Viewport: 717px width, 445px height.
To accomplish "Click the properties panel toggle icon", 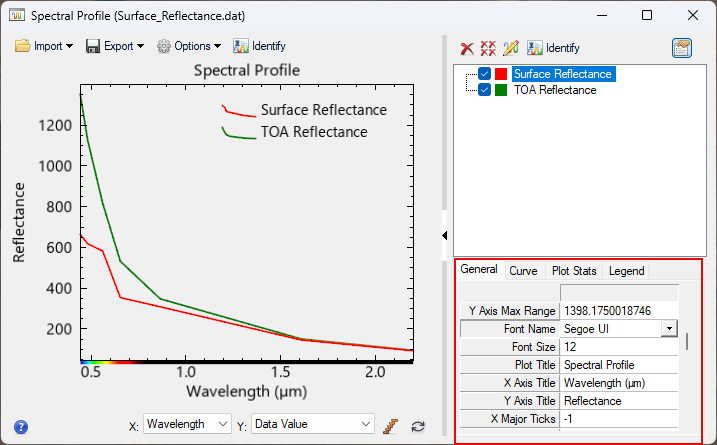I will [x=681, y=48].
